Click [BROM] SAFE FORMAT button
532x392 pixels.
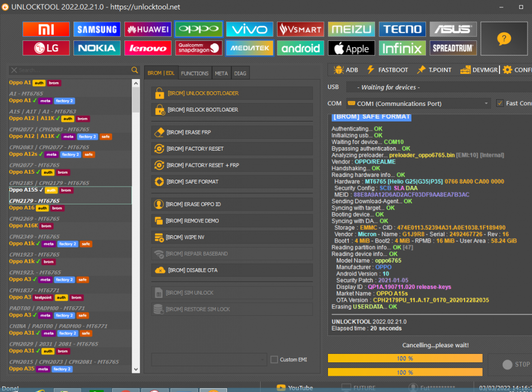232,181
